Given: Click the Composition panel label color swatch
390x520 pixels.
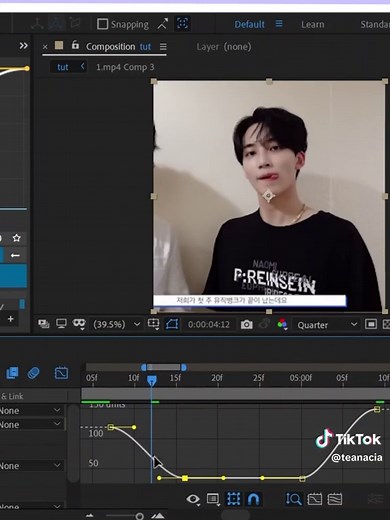Looking at the screenshot, I should pos(59,45).
